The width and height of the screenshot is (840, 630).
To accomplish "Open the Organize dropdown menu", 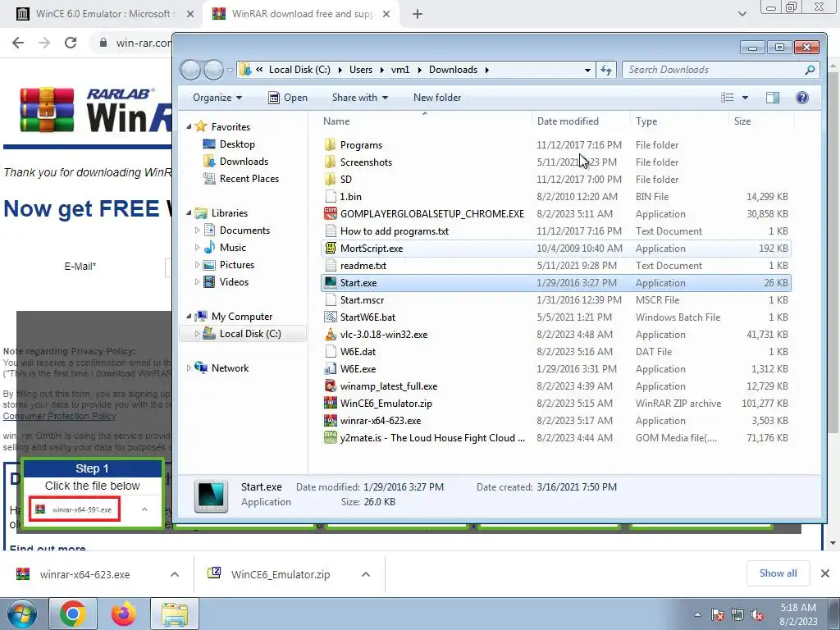I will pyautogui.click(x=217, y=98).
